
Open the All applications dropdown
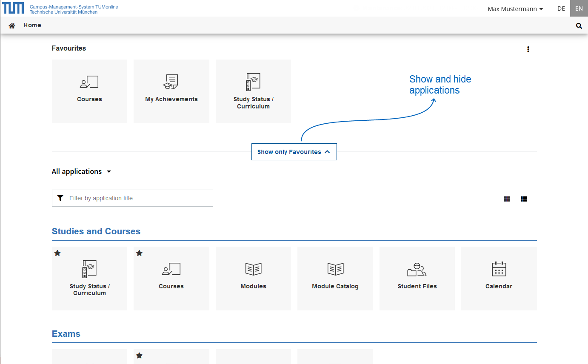coord(81,171)
